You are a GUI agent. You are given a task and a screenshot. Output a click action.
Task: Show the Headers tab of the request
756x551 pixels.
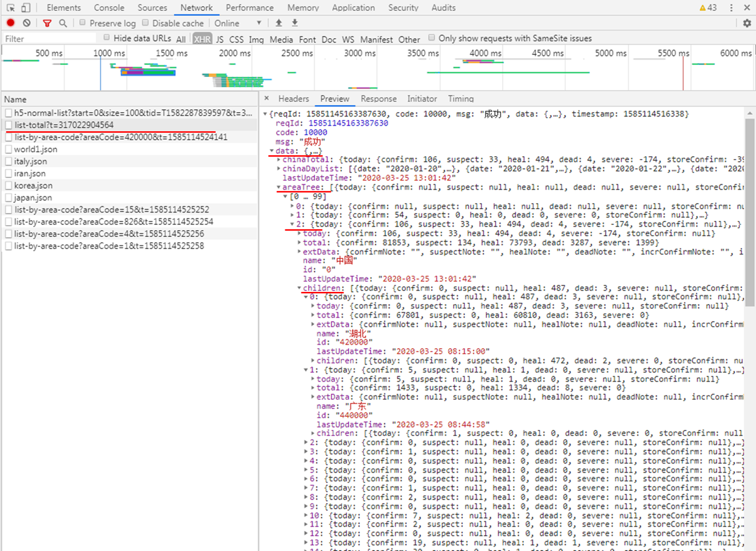click(294, 99)
